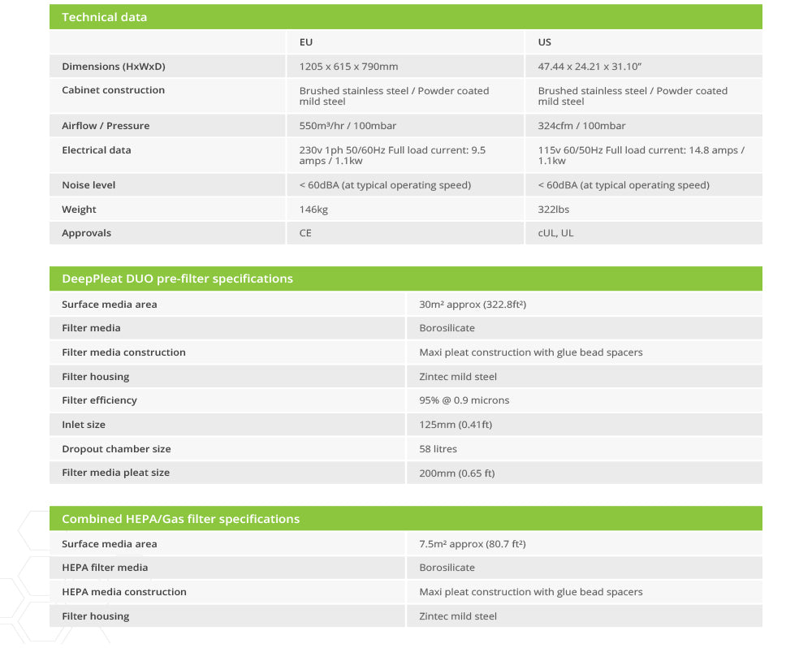812x648 pixels.
Task: Click the Combined HEPA/Gas filter specifications header
Action: click(x=180, y=519)
